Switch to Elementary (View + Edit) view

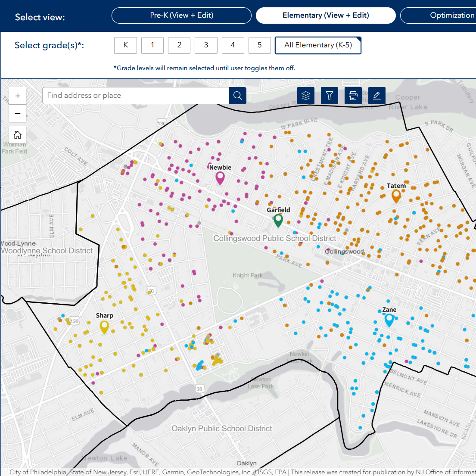[326, 16]
